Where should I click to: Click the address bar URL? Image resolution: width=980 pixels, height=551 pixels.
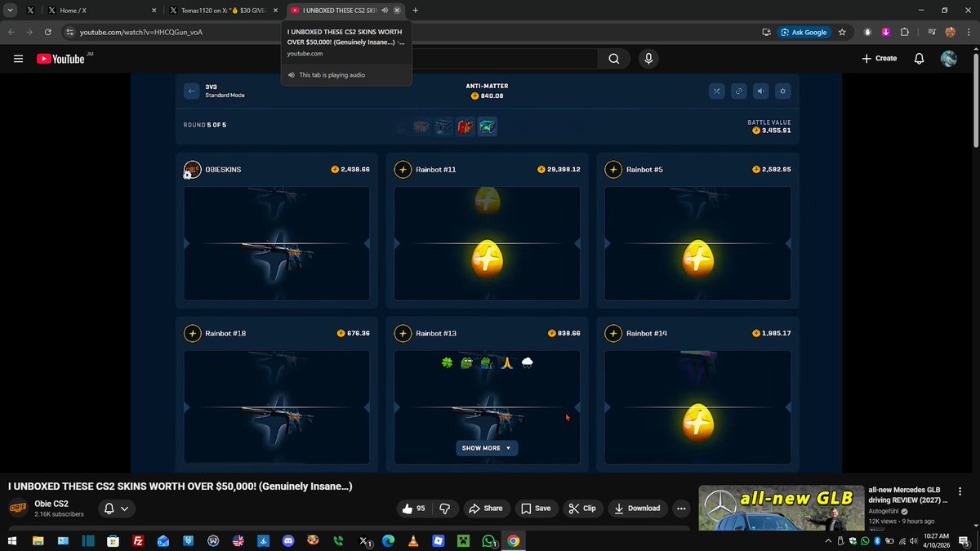141,33
